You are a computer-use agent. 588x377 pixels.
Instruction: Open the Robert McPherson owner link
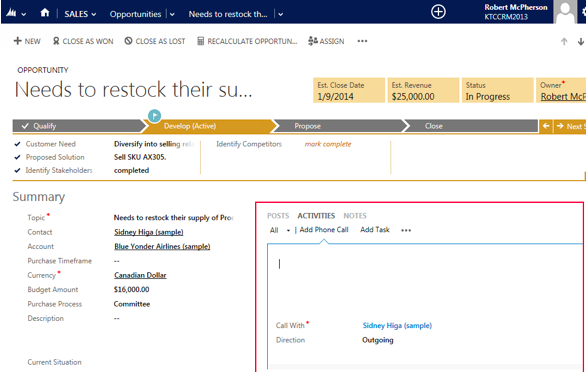pyautogui.click(x=563, y=97)
